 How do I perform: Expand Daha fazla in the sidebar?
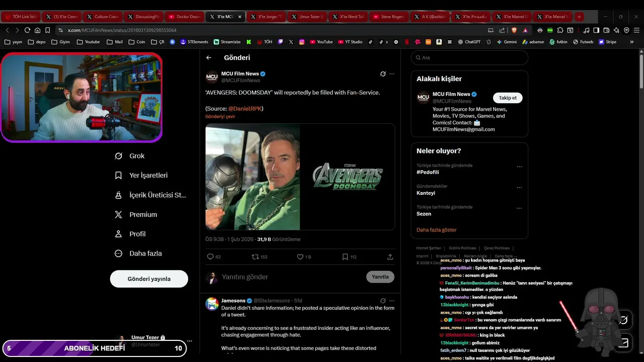pyautogui.click(x=138, y=253)
